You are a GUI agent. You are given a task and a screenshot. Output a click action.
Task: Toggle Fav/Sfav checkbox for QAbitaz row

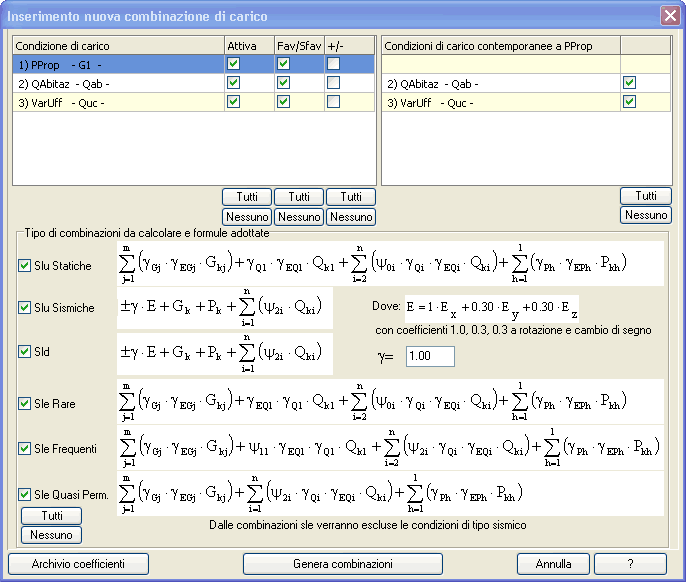[x=284, y=83]
